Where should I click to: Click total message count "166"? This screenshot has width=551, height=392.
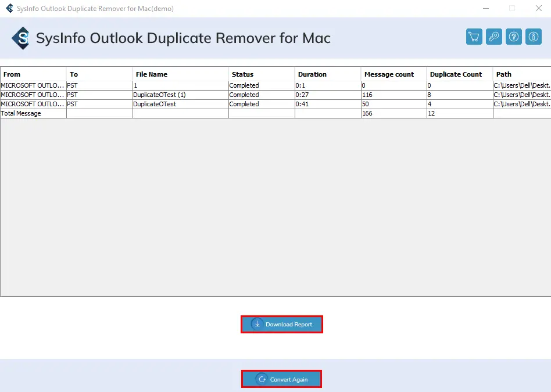pos(394,113)
